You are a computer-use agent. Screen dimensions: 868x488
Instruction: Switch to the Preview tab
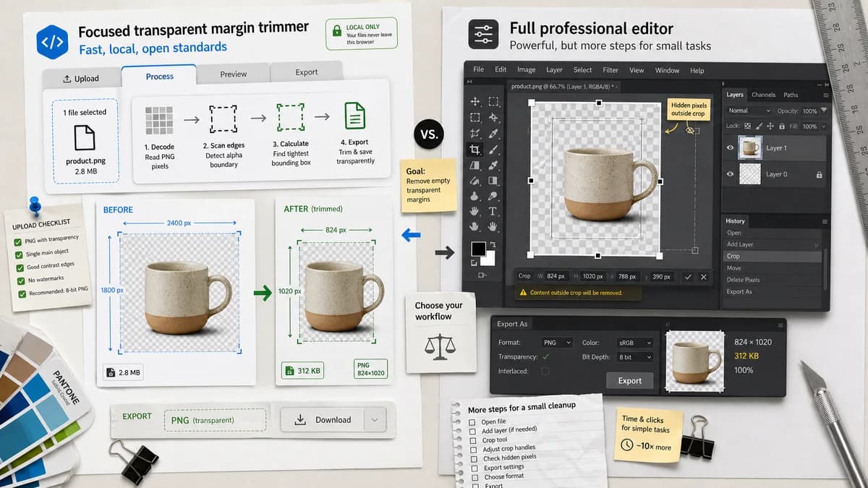coord(234,74)
